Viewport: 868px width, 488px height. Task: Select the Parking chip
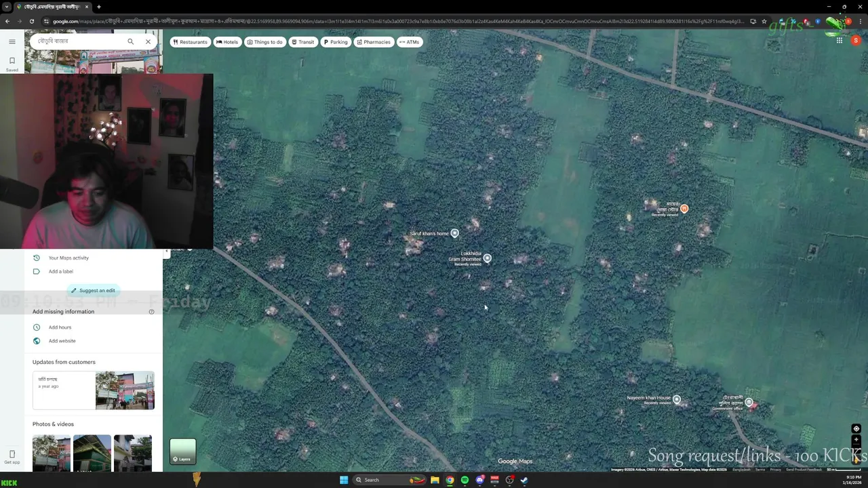336,42
